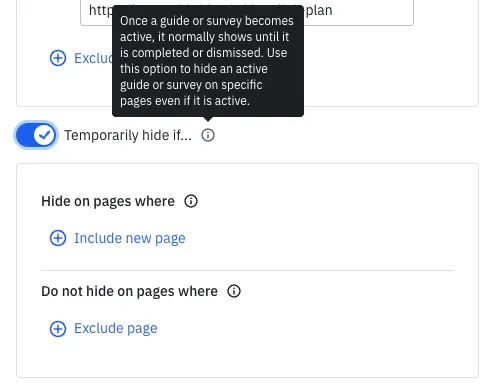Select the "Do not hide on pages where" heading

tap(129, 291)
